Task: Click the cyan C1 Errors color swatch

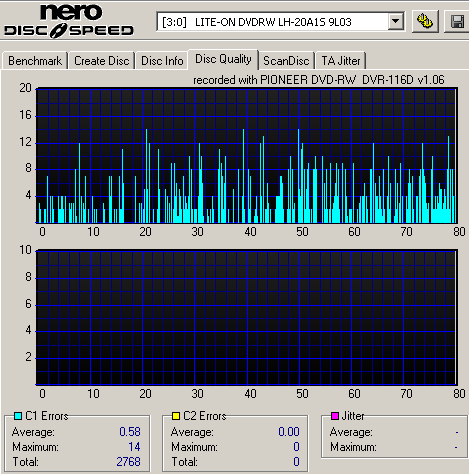Action: (18, 416)
